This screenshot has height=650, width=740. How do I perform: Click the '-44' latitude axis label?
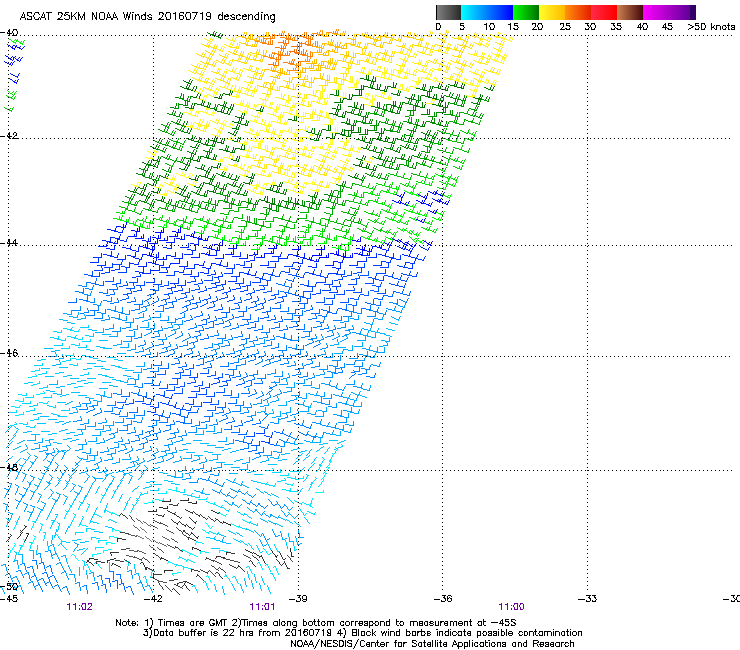pos(9,243)
